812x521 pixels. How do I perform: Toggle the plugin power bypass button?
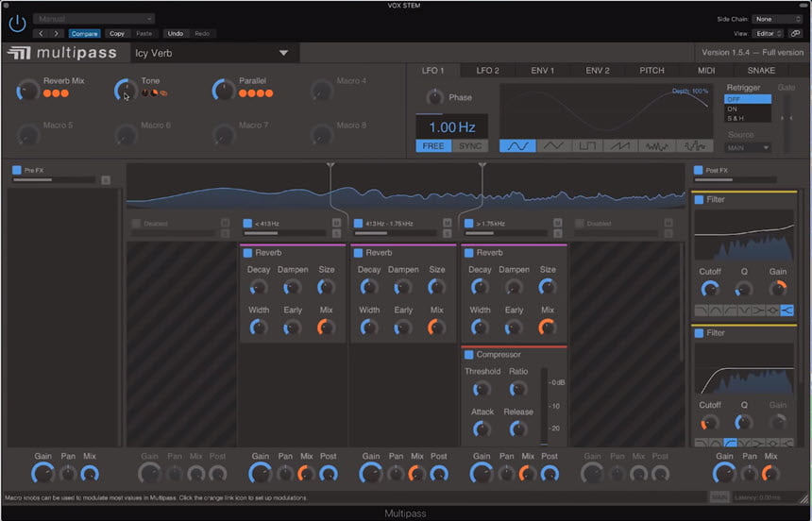[18, 24]
